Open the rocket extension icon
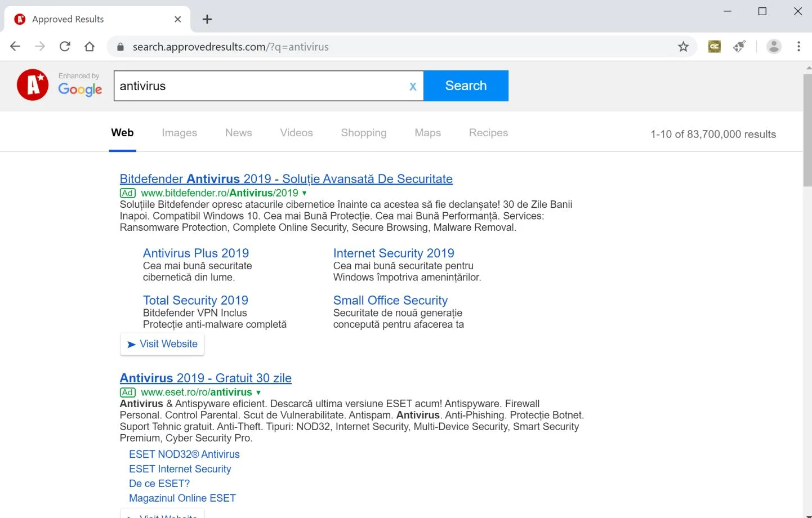Image resolution: width=812 pixels, height=518 pixels. click(739, 47)
